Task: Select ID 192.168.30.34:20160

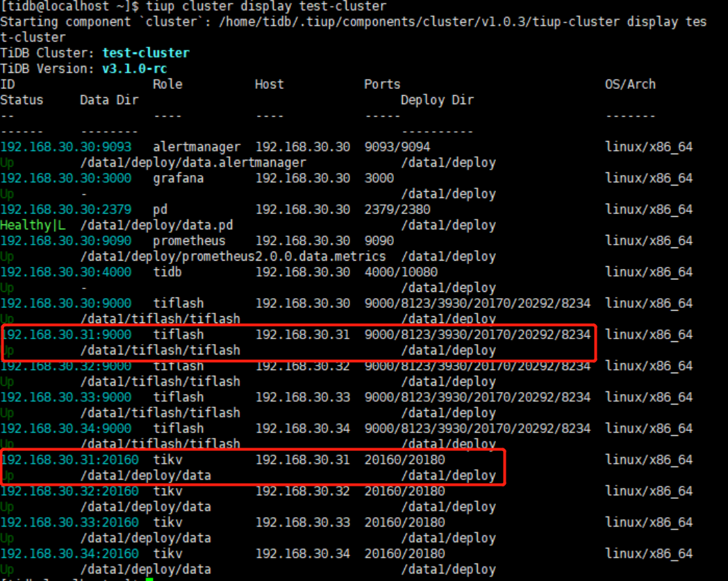Action: (69, 554)
